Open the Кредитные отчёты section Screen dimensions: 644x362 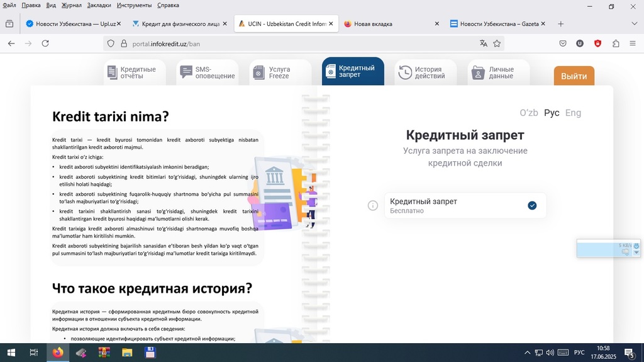pos(135,72)
